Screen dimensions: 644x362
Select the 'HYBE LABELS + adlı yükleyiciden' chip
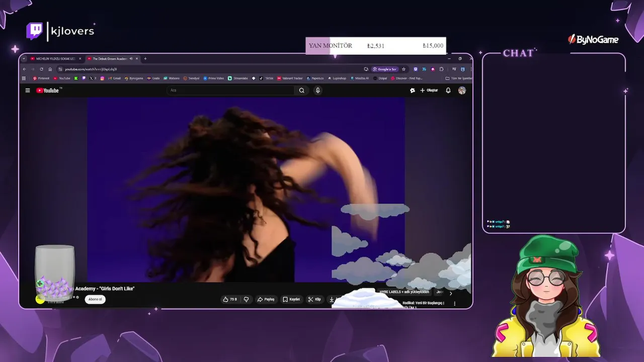(x=404, y=292)
